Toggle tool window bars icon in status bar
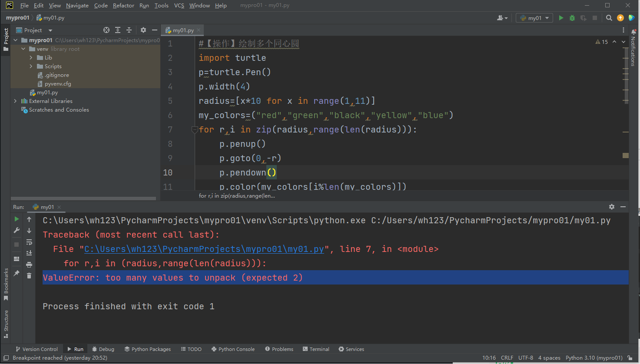The image size is (640, 364). pyautogui.click(x=6, y=358)
